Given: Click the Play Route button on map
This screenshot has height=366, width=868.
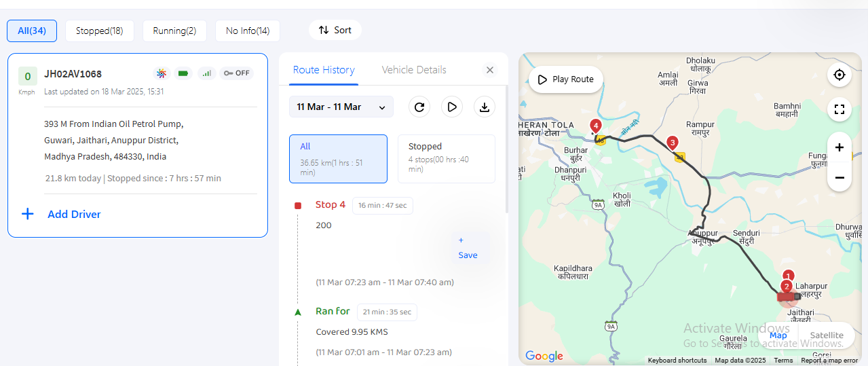Looking at the screenshot, I should (x=566, y=79).
